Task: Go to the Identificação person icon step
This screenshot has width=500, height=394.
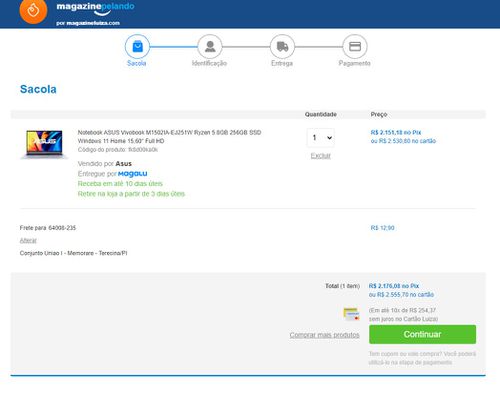Action: (210, 47)
